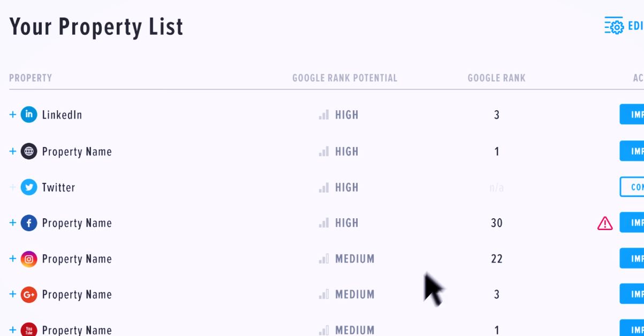Expand the Google+ Property Name row

12,294
